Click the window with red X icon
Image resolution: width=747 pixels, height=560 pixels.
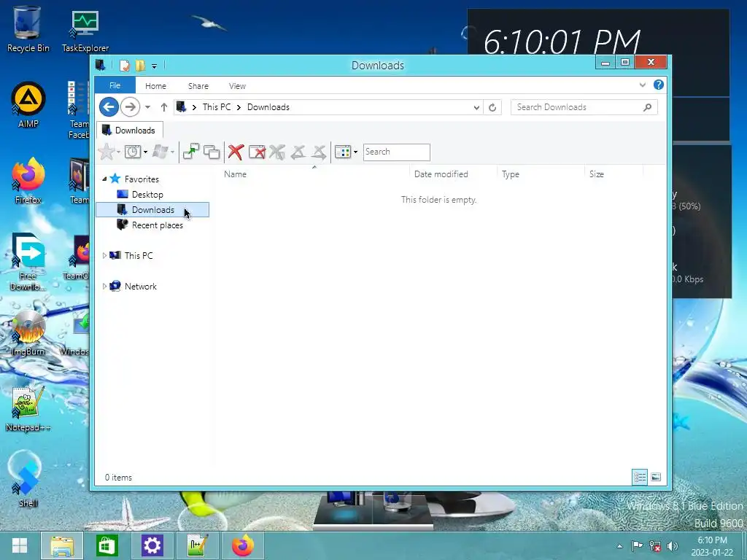[258, 152]
